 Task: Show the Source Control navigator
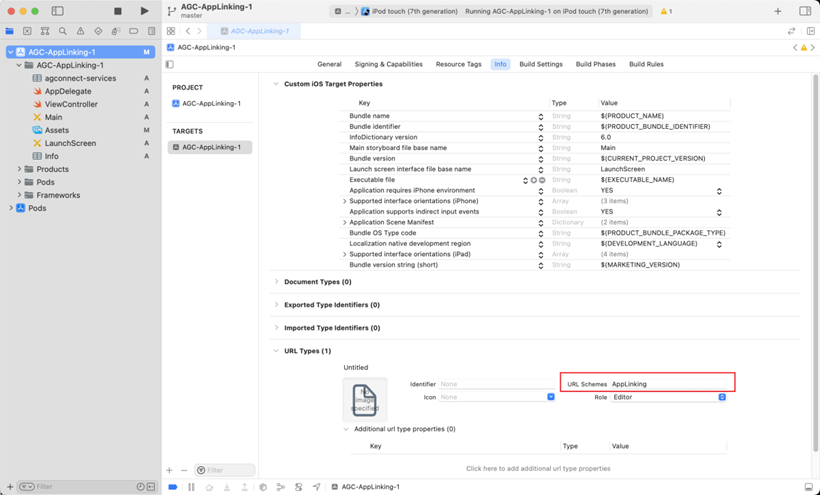tap(27, 31)
